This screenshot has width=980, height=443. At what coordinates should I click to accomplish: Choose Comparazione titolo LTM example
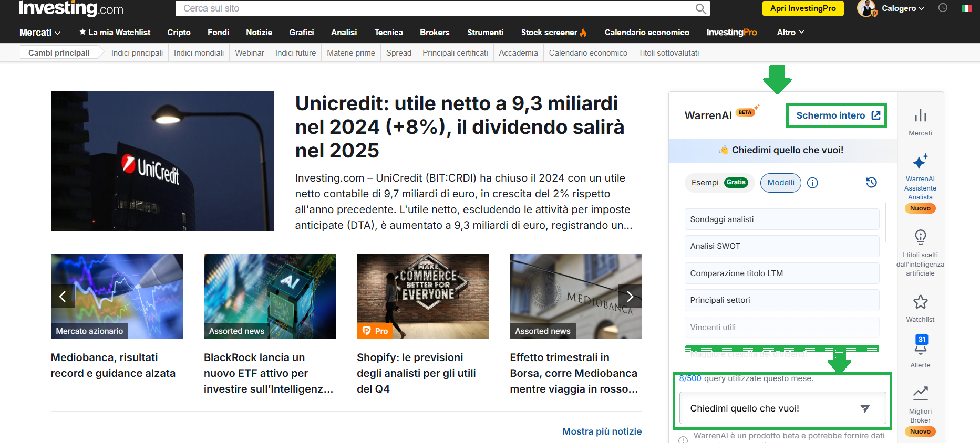point(782,273)
